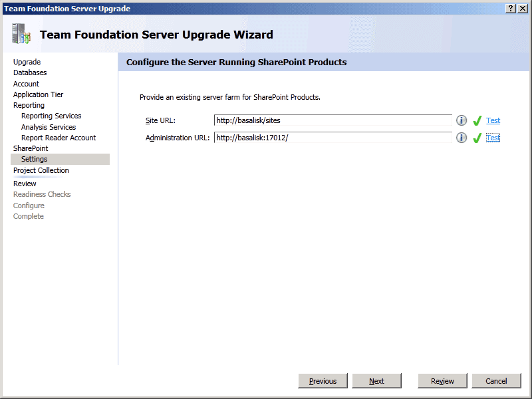
Task: Click the server icon in wizard header
Action: pos(21,35)
